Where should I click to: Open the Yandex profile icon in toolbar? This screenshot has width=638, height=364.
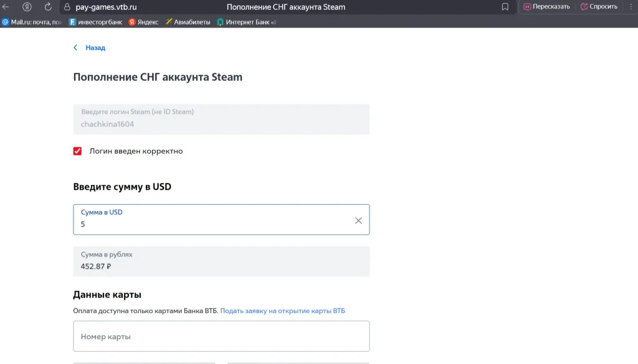[x=27, y=7]
